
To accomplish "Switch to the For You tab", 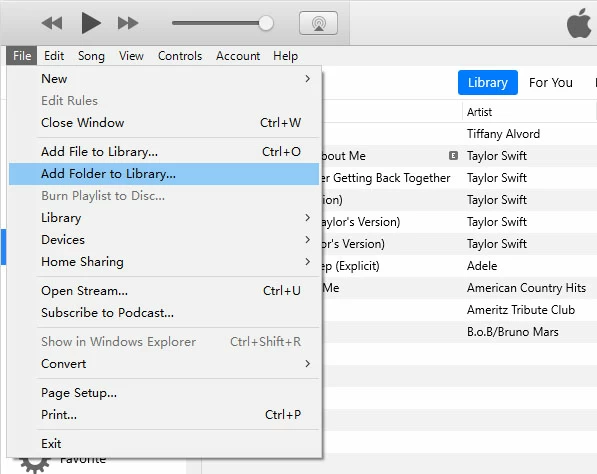I will [x=551, y=83].
